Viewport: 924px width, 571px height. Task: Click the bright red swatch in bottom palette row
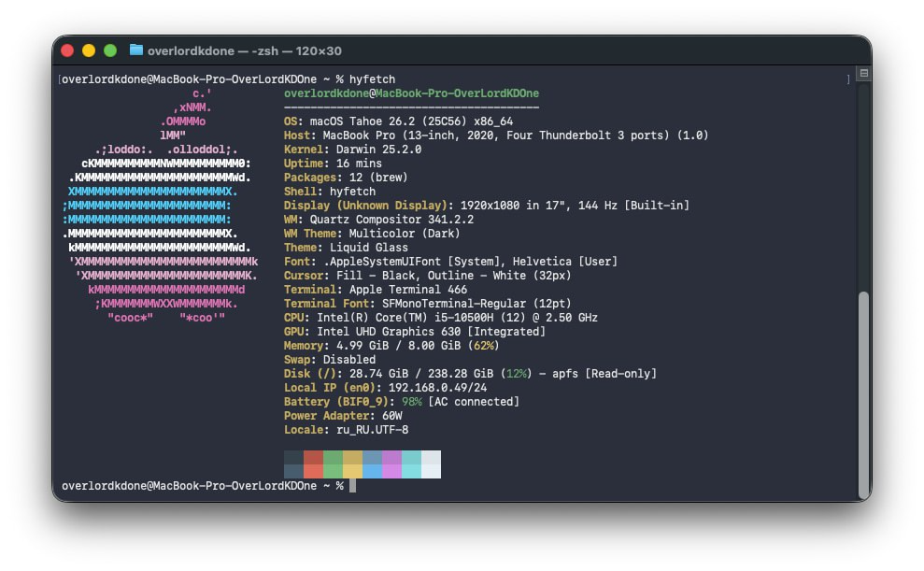point(313,471)
